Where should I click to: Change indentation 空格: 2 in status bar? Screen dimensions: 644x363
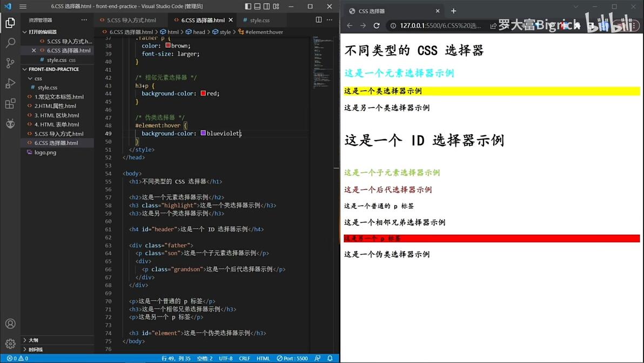tap(205, 359)
